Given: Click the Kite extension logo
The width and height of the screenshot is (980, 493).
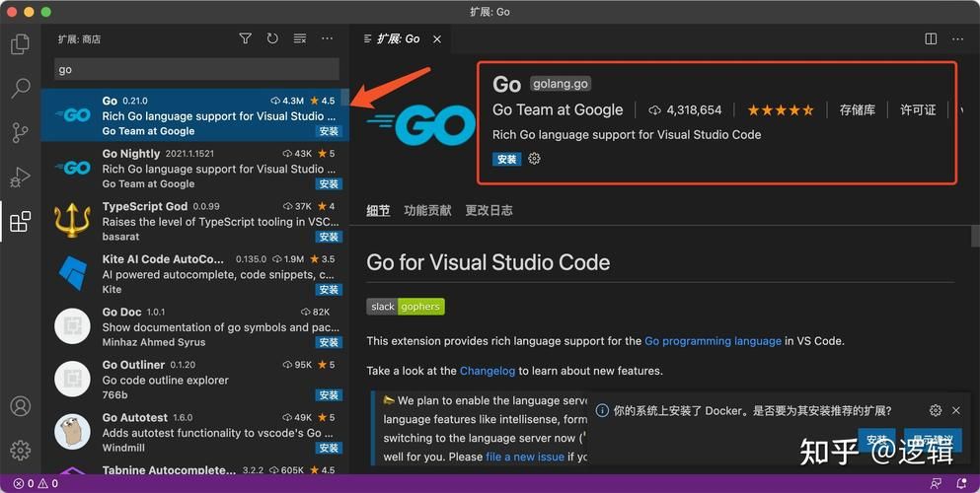Looking at the screenshot, I should (x=72, y=273).
